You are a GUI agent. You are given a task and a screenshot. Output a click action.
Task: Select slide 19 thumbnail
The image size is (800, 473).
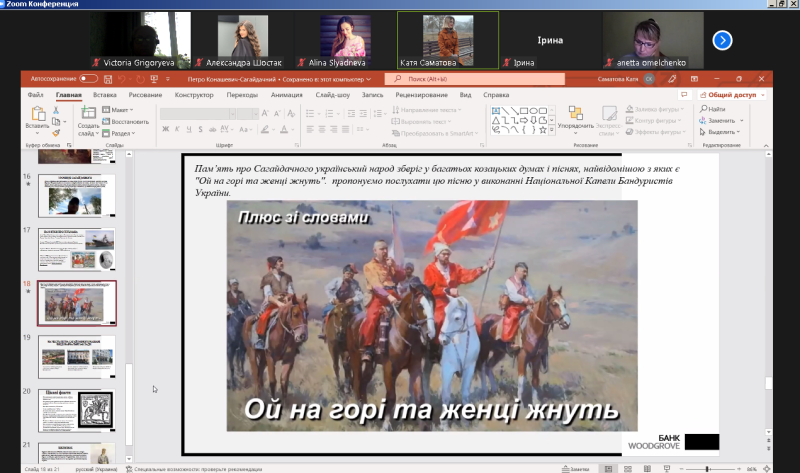pos(77,357)
